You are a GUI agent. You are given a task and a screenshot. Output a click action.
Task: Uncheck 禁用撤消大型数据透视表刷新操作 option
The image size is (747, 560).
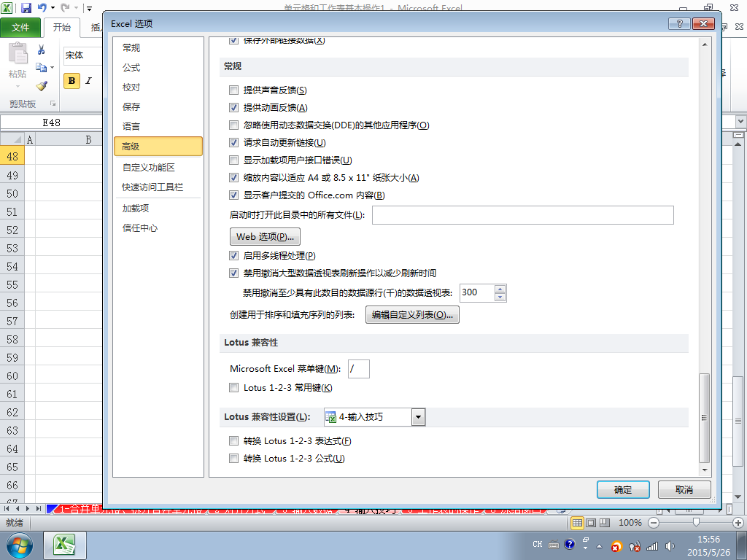(233, 273)
